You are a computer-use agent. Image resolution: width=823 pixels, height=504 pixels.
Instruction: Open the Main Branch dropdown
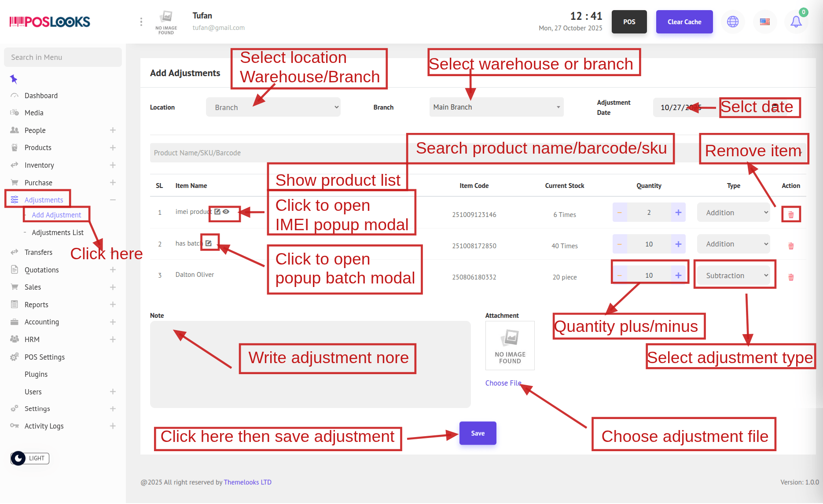point(496,107)
